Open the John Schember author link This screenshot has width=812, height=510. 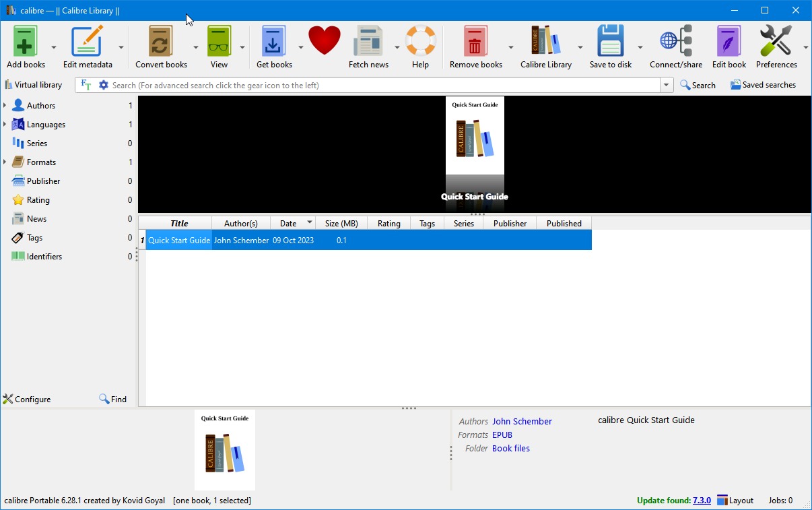[x=522, y=421]
